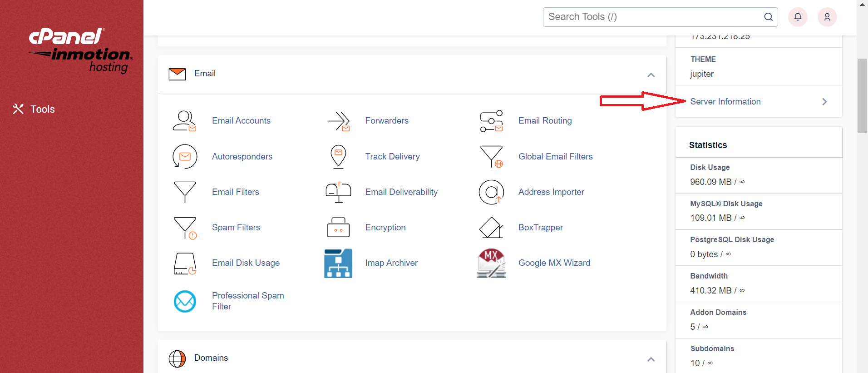Image resolution: width=868 pixels, height=373 pixels.
Task: Click the BoxTrapper icon
Action: pyautogui.click(x=491, y=228)
